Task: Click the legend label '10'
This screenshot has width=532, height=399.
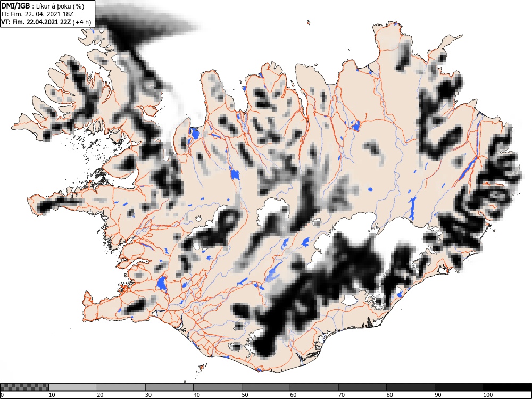Action: (x=52, y=395)
